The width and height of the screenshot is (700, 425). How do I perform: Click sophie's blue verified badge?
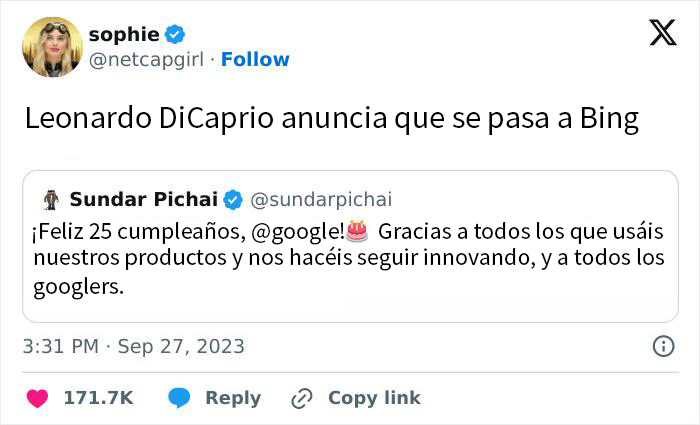click(175, 34)
